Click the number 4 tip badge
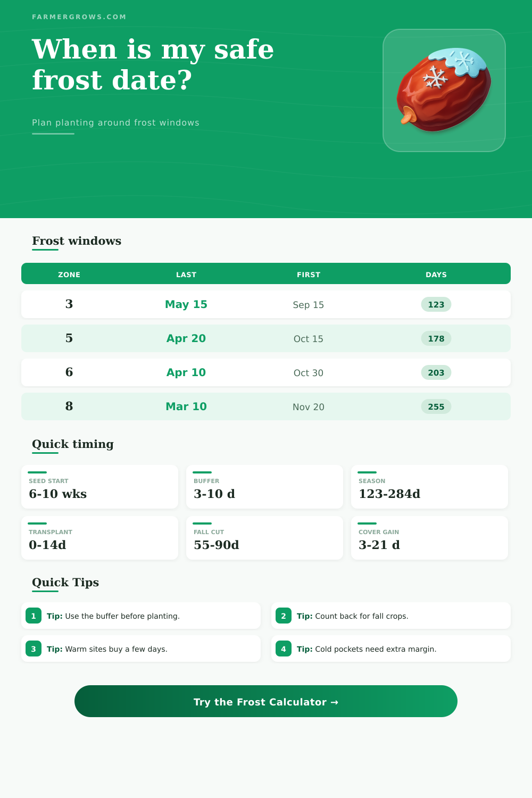Image resolution: width=532 pixels, height=798 pixels. (284, 649)
